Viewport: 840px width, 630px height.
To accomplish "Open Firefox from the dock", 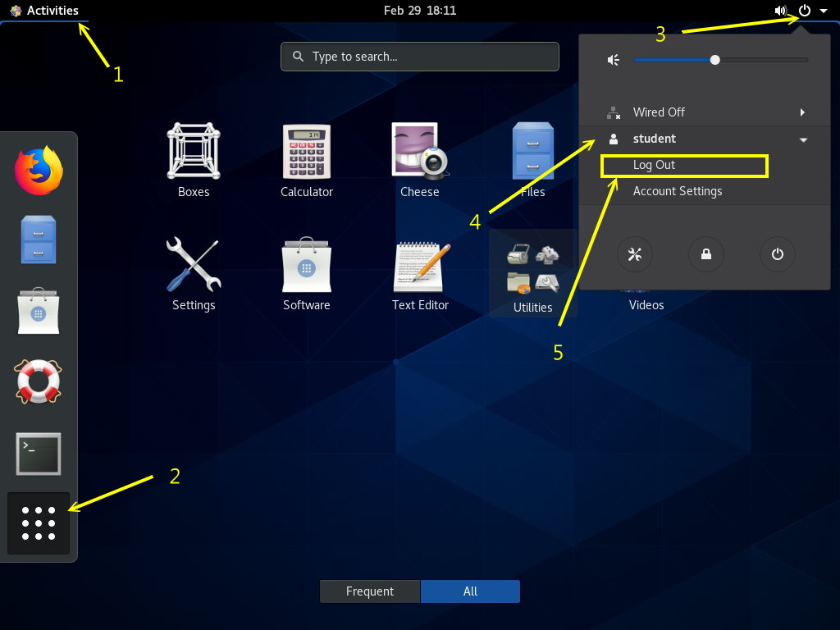I will (39, 171).
